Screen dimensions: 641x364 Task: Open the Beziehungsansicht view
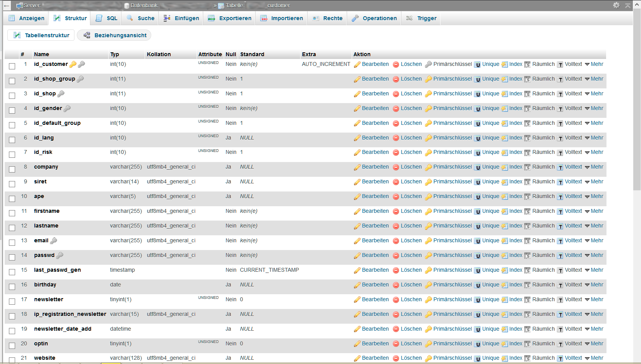(x=114, y=35)
